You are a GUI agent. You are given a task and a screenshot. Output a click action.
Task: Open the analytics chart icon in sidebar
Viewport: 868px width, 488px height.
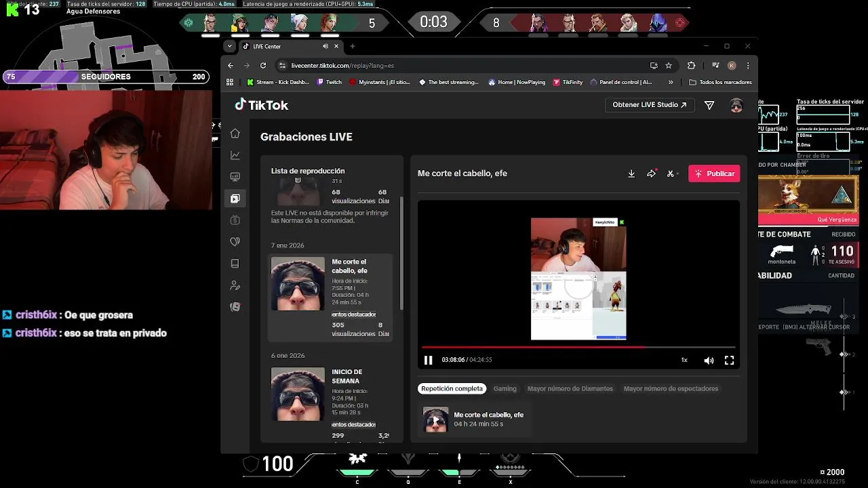click(x=235, y=155)
